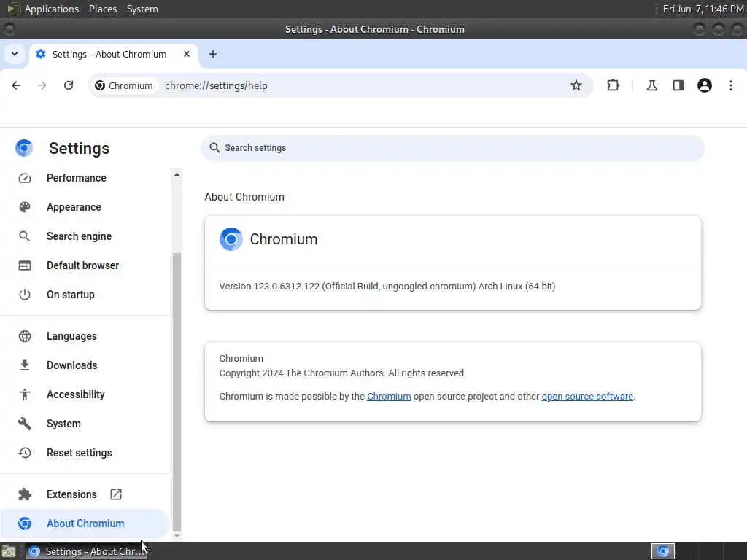
Task: Open Default browser settings section
Action: click(83, 265)
